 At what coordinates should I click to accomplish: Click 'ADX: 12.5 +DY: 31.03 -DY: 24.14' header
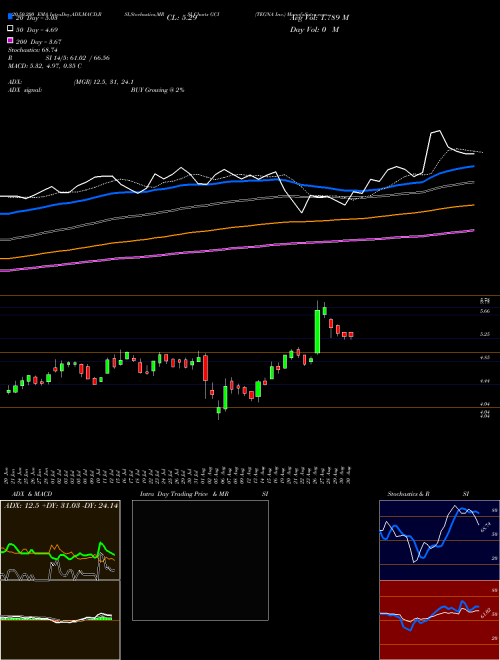click(x=61, y=506)
